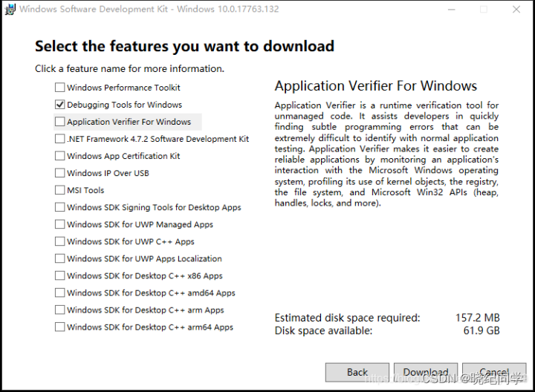Image resolution: width=535 pixels, height=392 pixels.
Task: Minimize the Windows SDK setup window
Action: pyautogui.click(x=452, y=9)
